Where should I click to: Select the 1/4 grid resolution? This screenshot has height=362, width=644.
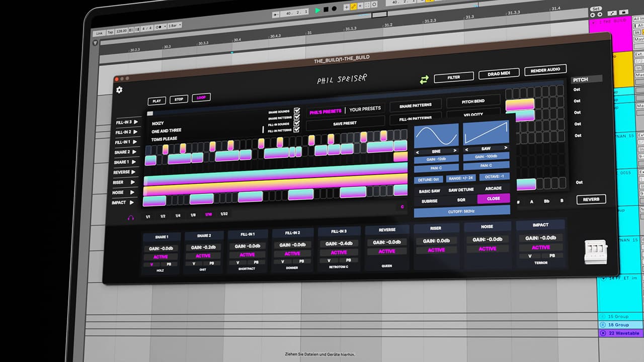coord(178,216)
